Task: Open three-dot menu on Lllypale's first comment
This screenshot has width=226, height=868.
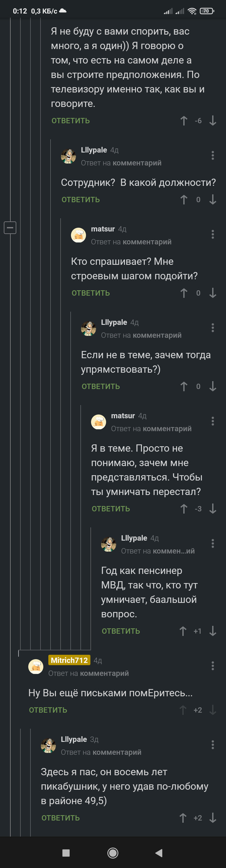Action: tap(212, 155)
